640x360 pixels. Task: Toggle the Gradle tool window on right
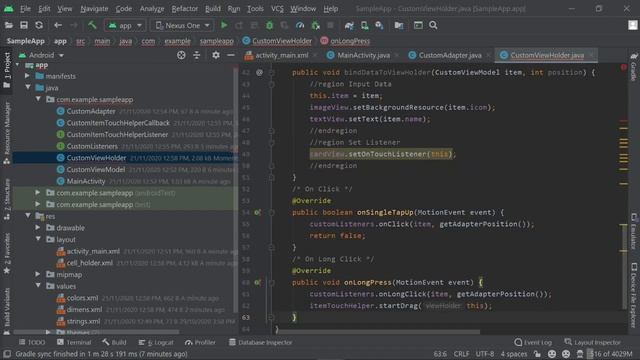pos(634,67)
